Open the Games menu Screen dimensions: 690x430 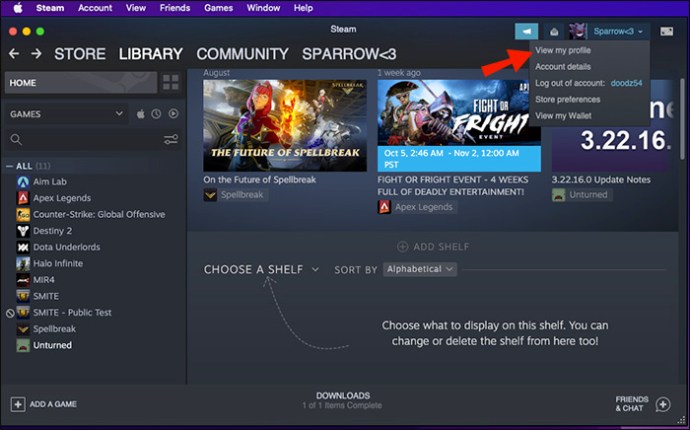(218, 8)
